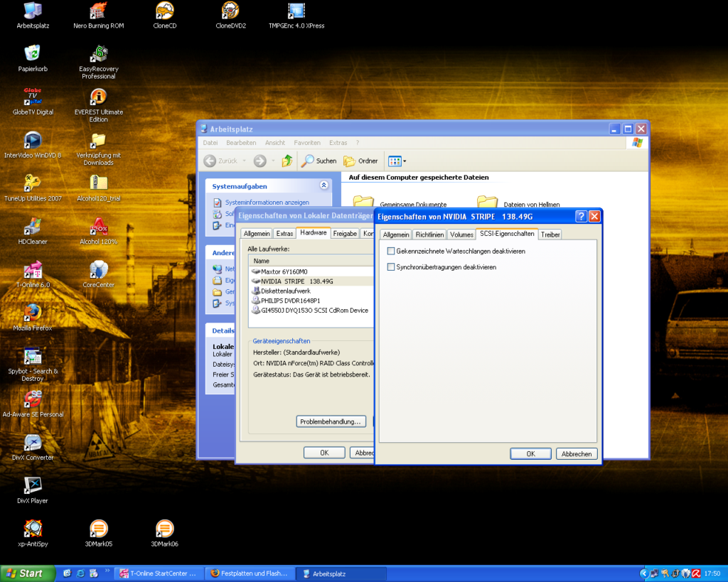Screen dimensions: 728x582
Task: Open the Zurück history dropdown arrow
Action: [245, 161]
